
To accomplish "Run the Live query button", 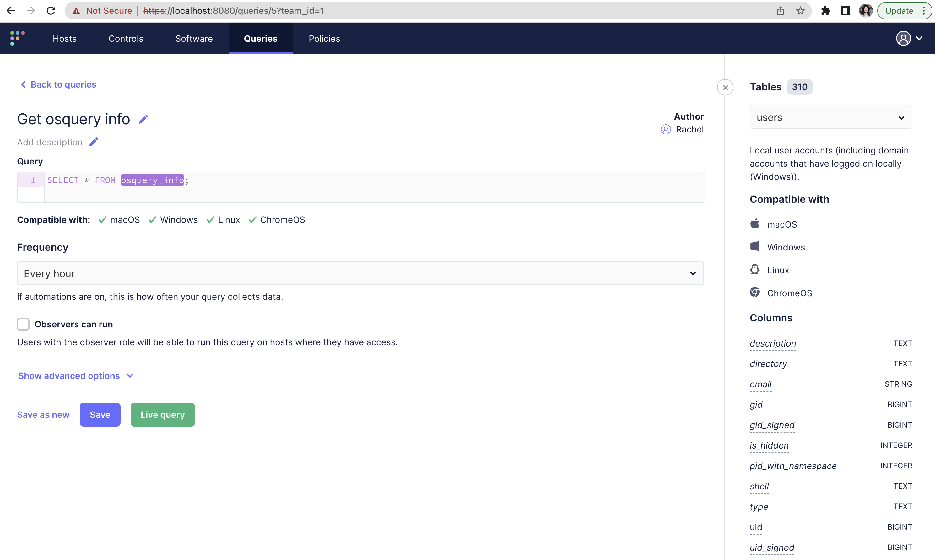I will click(163, 414).
